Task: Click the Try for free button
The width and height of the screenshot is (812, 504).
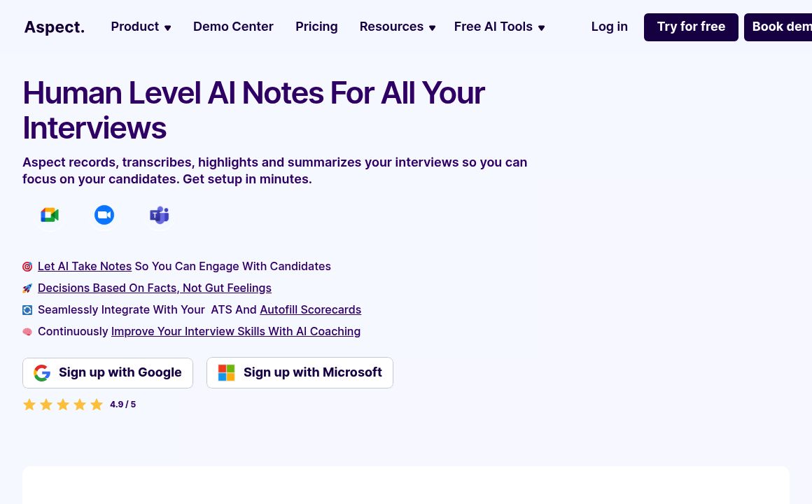Action: (691, 27)
